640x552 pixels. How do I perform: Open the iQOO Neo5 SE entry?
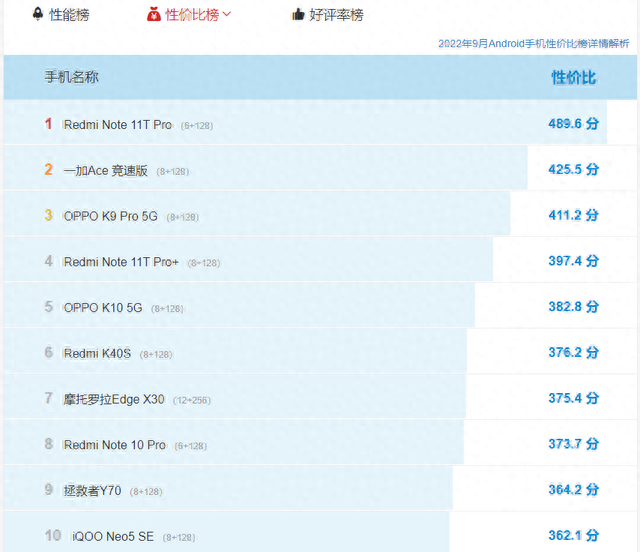coord(113,536)
